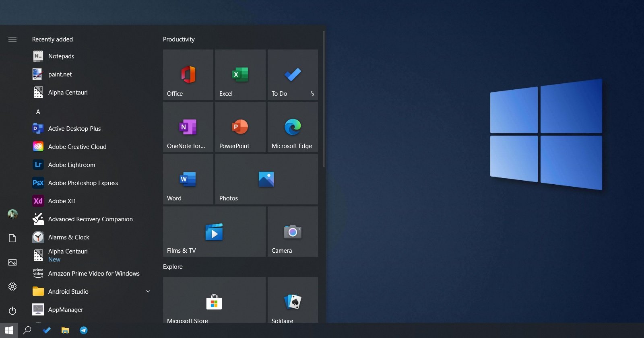This screenshot has height=338, width=644.
Task: Launch Active Desktop Plus
Action: pos(93,129)
